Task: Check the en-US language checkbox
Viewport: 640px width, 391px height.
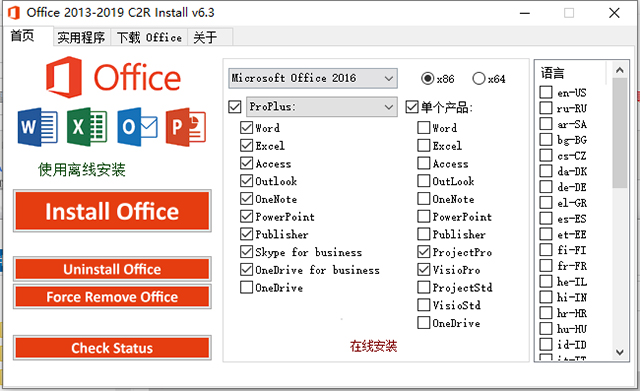Action: (546, 92)
